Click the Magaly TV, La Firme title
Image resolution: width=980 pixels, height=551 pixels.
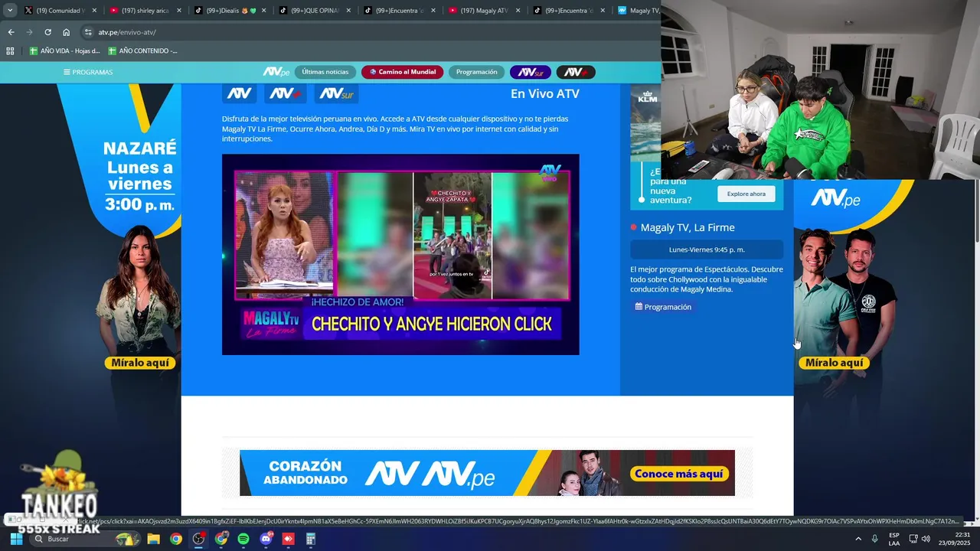(688, 227)
